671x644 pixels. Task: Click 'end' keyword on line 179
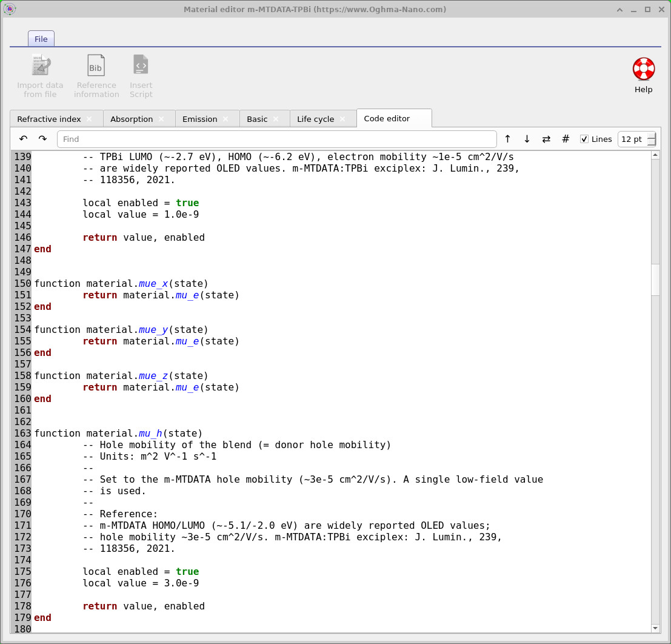point(43,617)
